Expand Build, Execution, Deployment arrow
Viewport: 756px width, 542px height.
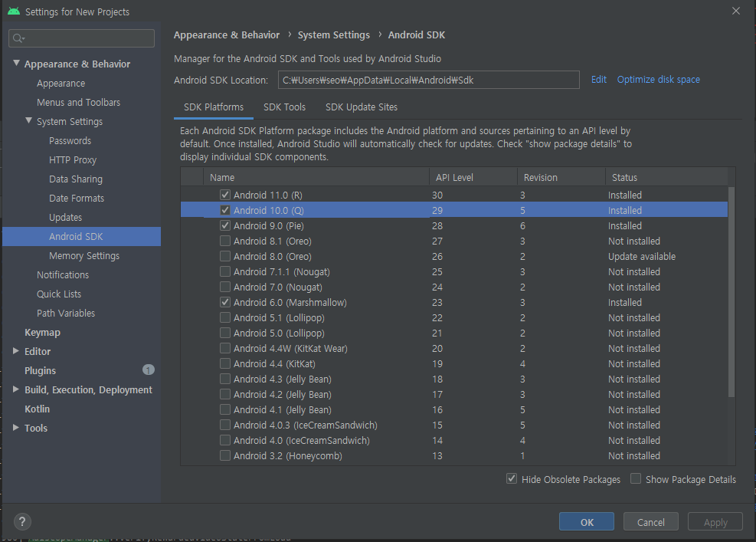(16, 389)
